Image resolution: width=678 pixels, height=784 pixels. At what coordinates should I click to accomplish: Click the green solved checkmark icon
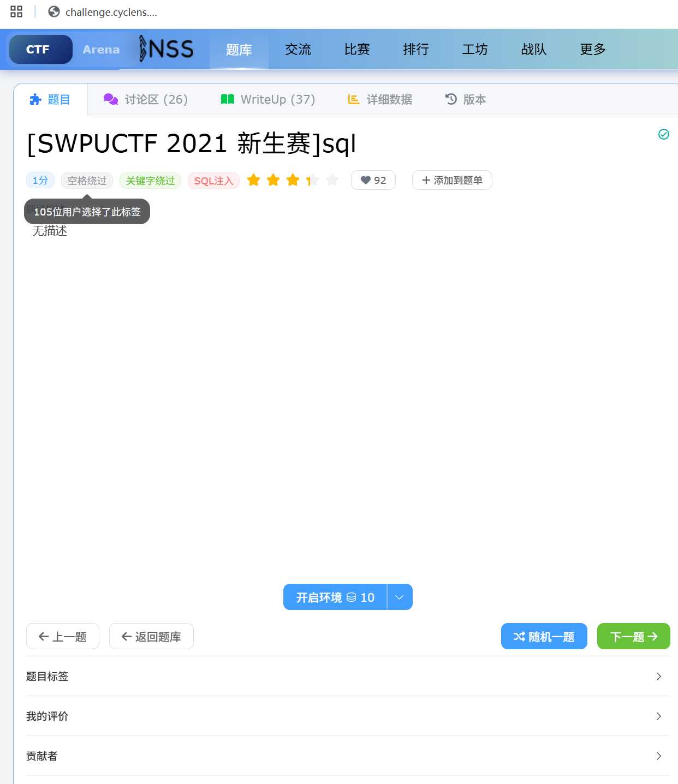coord(663,134)
